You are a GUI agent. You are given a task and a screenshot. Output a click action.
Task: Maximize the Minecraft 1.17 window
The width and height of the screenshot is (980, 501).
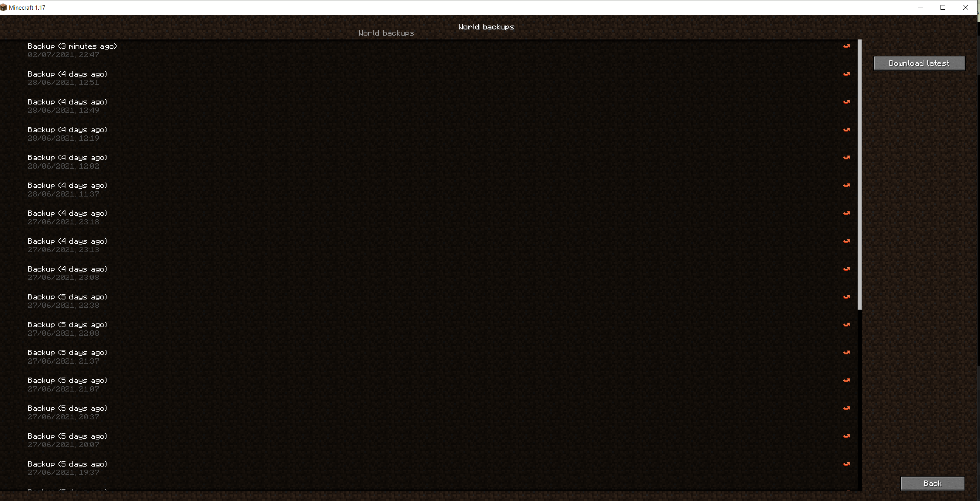coord(943,7)
